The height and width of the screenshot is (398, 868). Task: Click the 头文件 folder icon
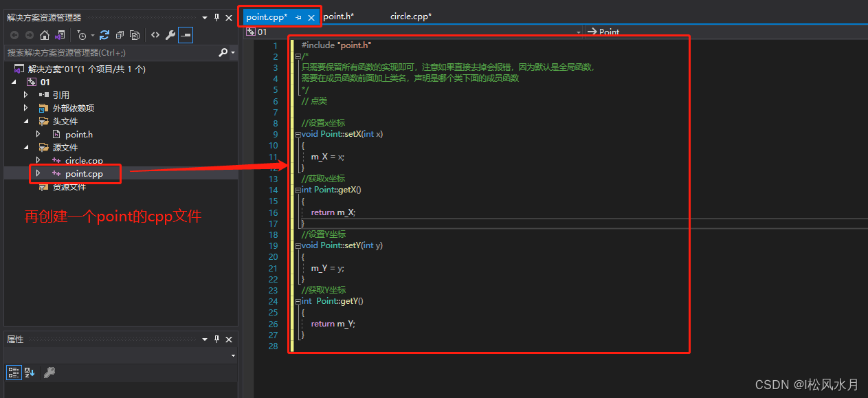point(44,121)
